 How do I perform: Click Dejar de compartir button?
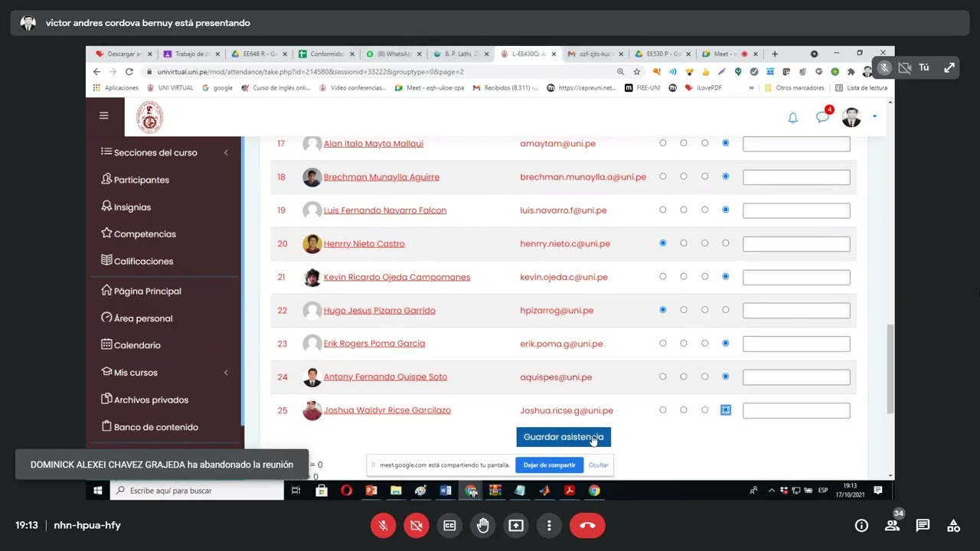550,465
